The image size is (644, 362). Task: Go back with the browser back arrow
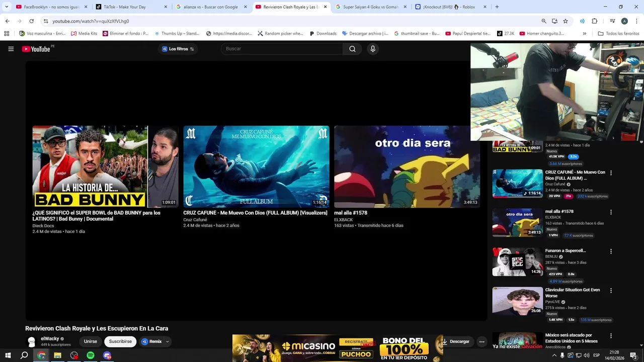click(7, 21)
